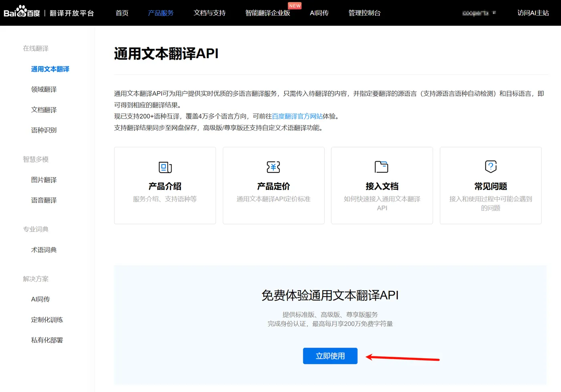Click the NEW badge above 智能翻译企业版
This screenshot has height=392, width=561.
(295, 6)
